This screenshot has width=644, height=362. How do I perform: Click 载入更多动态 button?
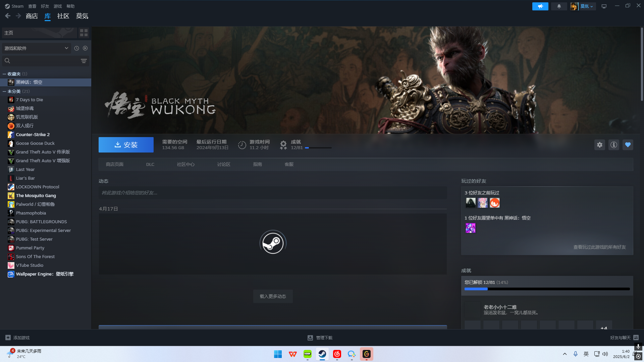coord(273,296)
